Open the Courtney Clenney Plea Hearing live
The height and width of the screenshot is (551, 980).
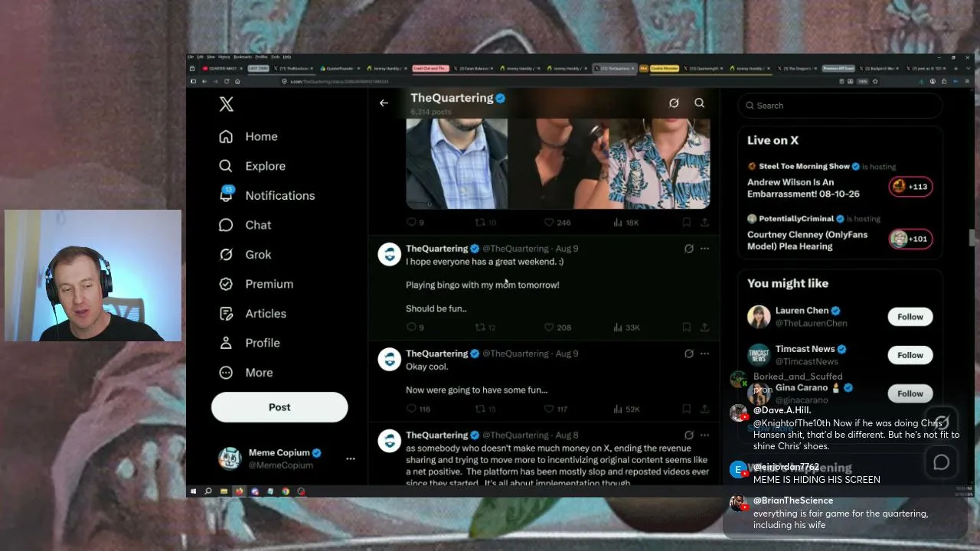(x=910, y=239)
